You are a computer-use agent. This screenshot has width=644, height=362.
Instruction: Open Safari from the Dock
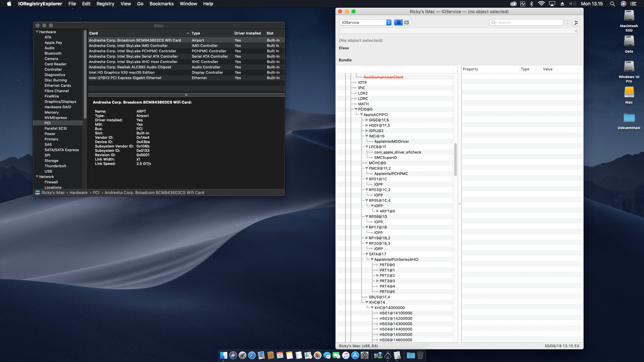[252, 355]
